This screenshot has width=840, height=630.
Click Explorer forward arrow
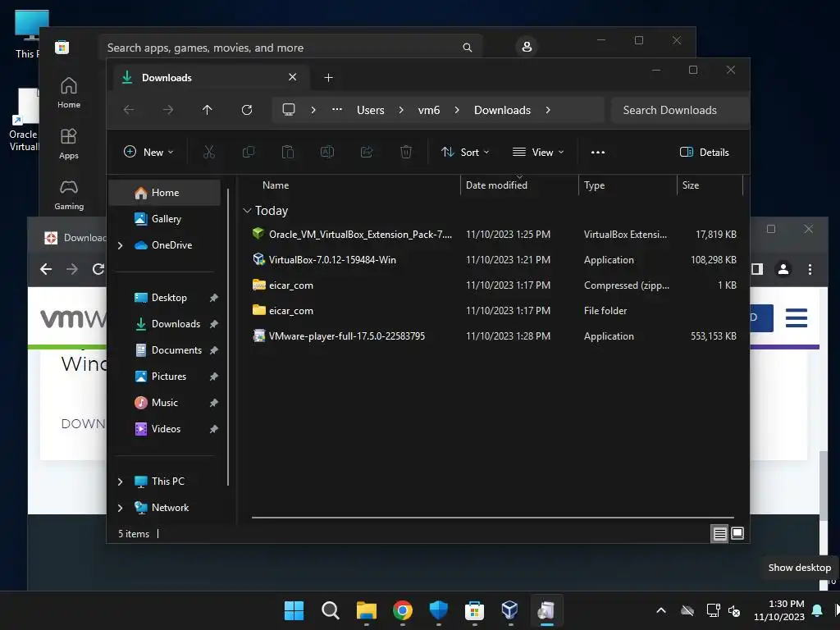168,110
